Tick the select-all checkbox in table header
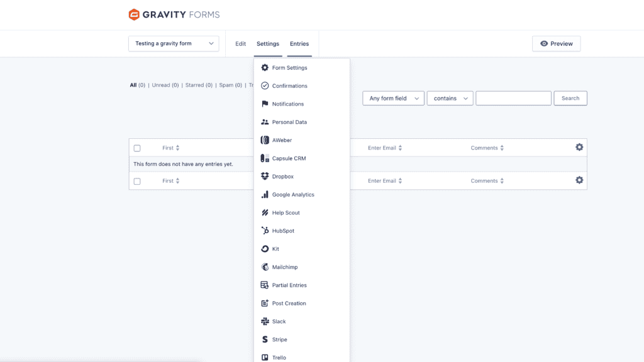Screen dimensions: 644x362 point(137,148)
